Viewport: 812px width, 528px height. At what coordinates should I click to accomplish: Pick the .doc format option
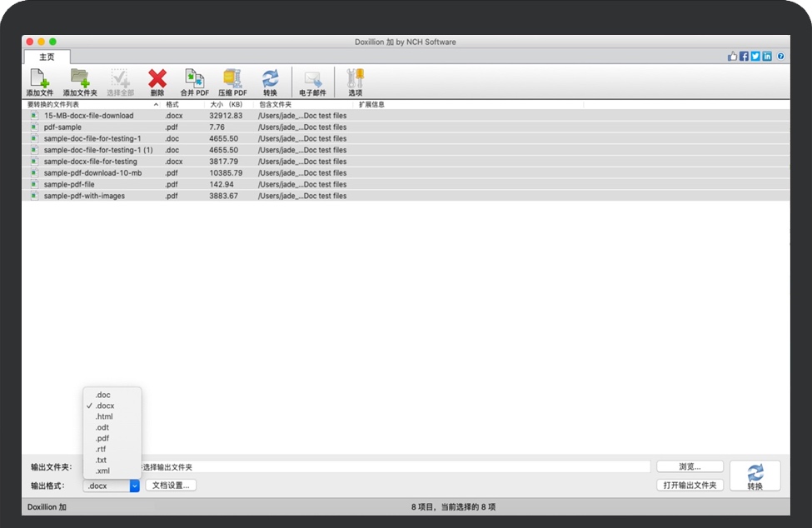[x=102, y=395]
